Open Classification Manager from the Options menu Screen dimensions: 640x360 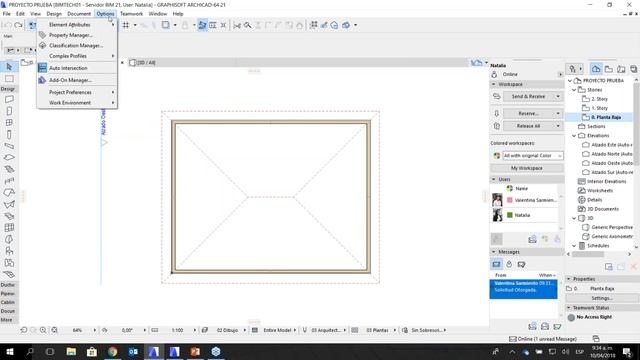(77, 45)
